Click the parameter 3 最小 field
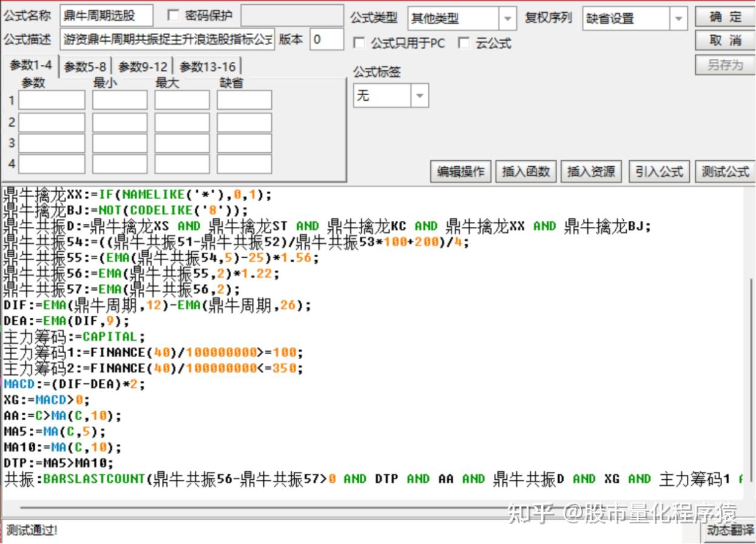 click(120, 143)
